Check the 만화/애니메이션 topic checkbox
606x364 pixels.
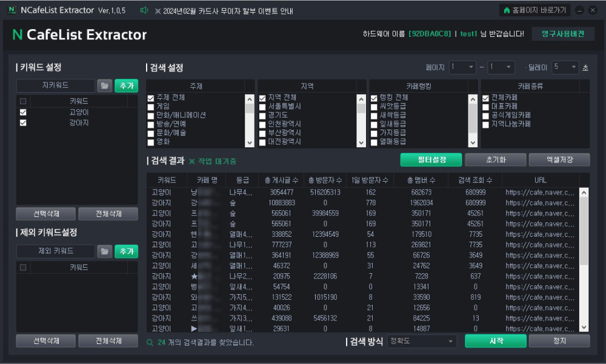(x=151, y=116)
